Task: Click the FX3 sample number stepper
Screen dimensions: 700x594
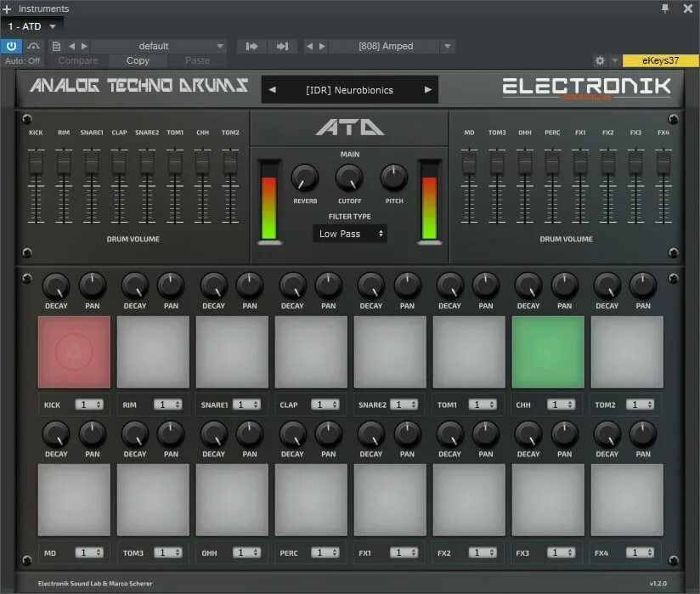Action: 562,553
